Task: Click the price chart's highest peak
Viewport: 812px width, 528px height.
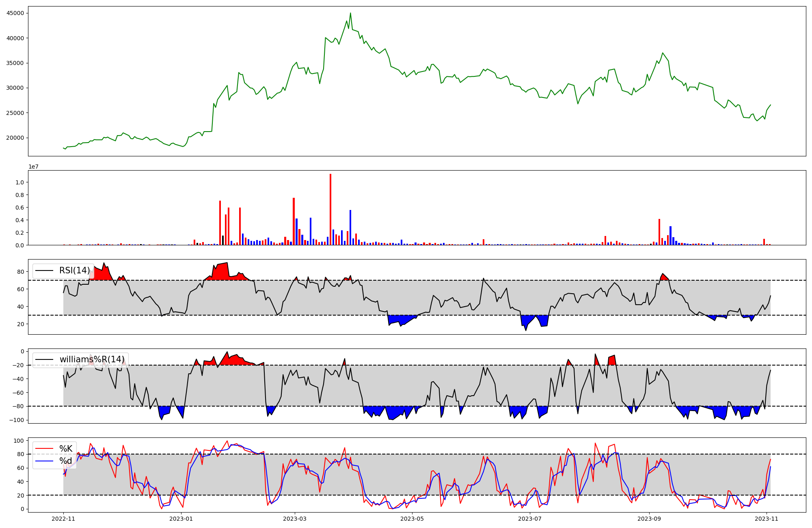Action: click(x=350, y=13)
